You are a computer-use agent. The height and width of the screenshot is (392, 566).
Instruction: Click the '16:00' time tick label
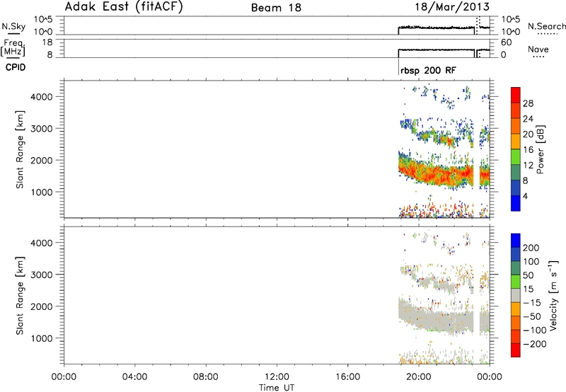(x=347, y=377)
